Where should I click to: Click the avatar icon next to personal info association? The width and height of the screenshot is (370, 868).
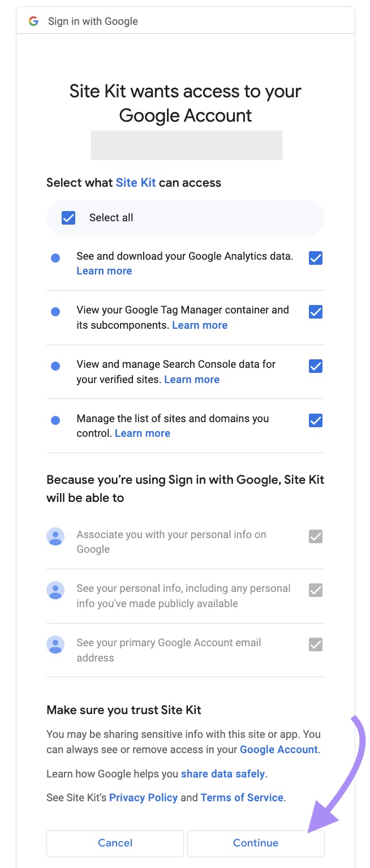[55, 536]
